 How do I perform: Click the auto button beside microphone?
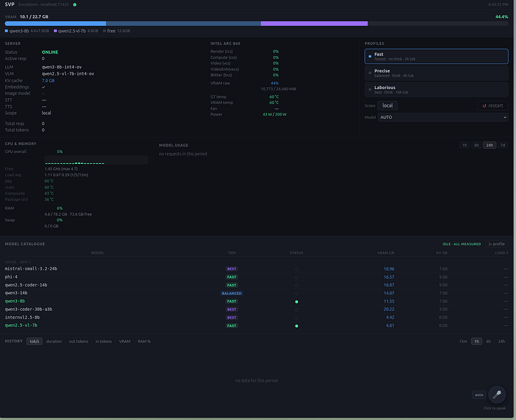point(479,395)
